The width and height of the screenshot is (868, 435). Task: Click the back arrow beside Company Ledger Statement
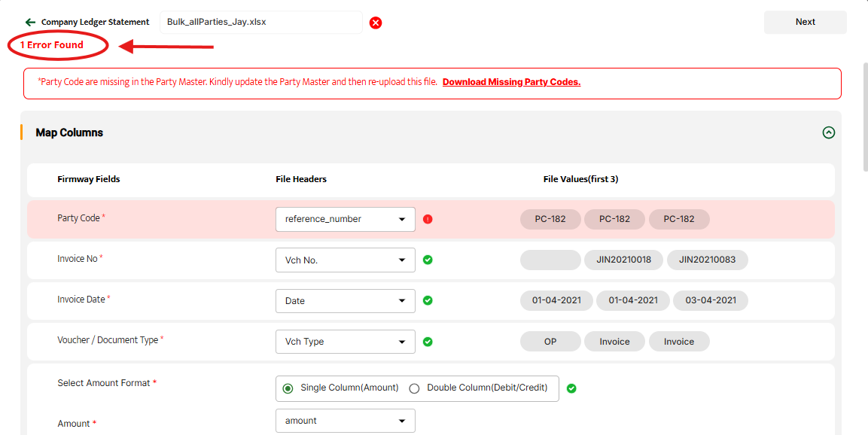point(30,23)
